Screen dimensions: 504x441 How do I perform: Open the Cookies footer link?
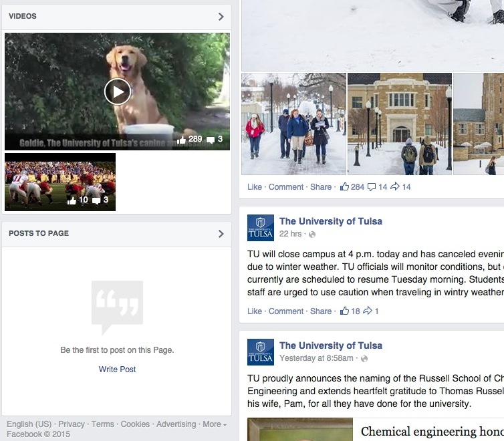pos(135,424)
